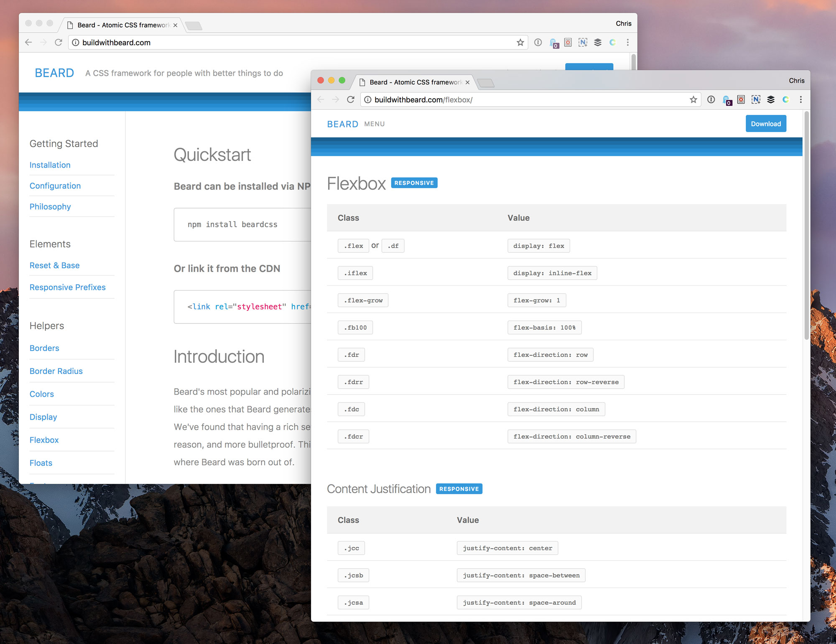Click the Buffer stacked-layers extension in front window
The height and width of the screenshot is (644, 836).
click(x=771, y=99)
